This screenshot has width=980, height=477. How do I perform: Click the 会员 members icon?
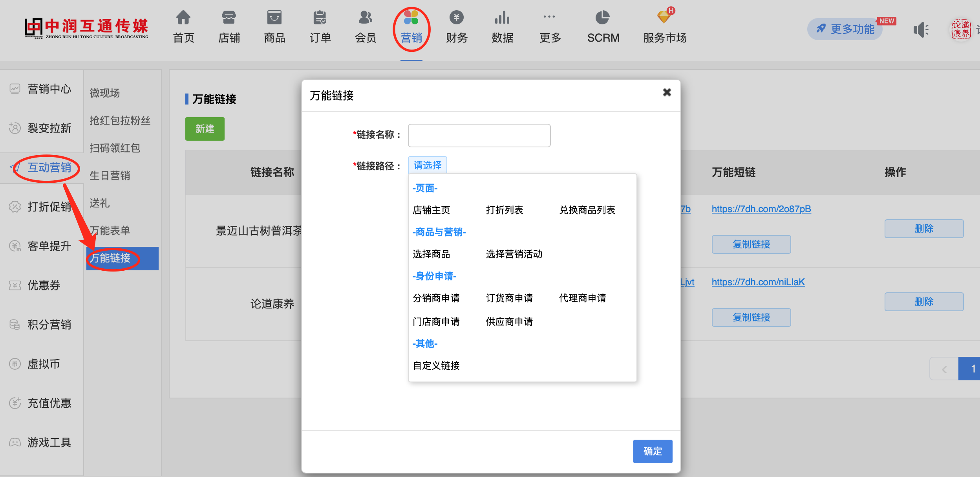366,18
